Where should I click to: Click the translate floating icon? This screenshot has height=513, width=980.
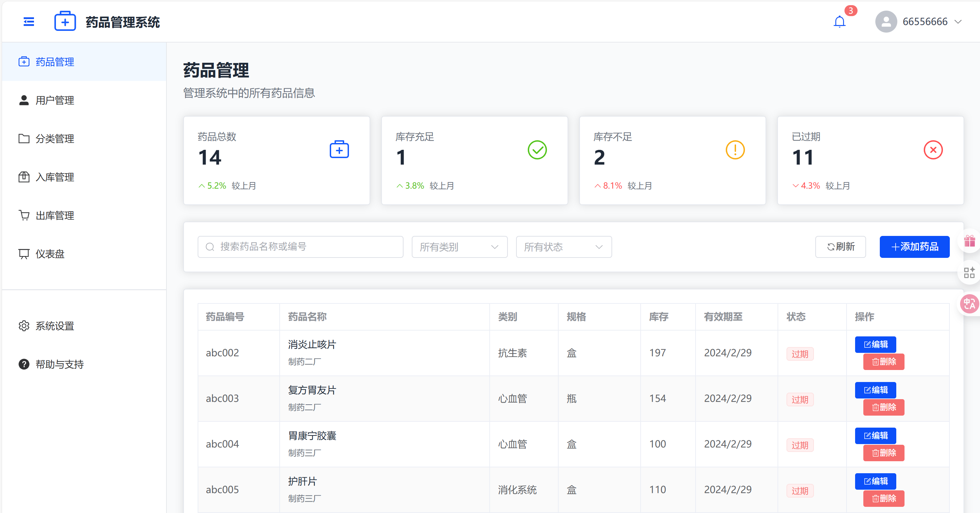[x=969, y=304]
